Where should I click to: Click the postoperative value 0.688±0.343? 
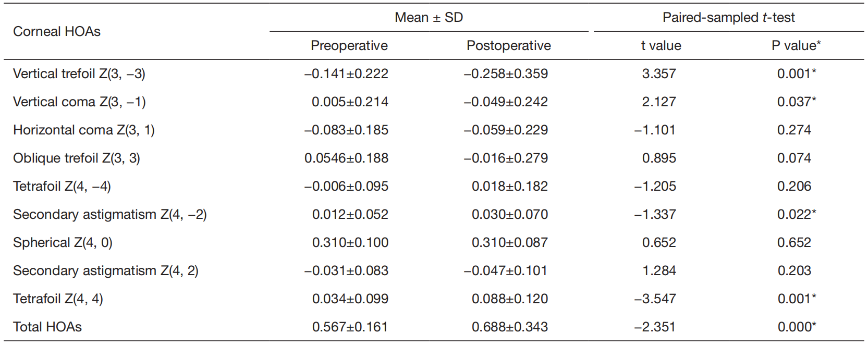pos(509,327)
